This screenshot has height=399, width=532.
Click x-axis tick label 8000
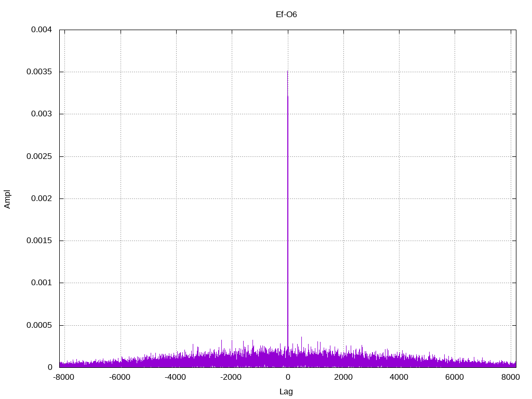511,377
